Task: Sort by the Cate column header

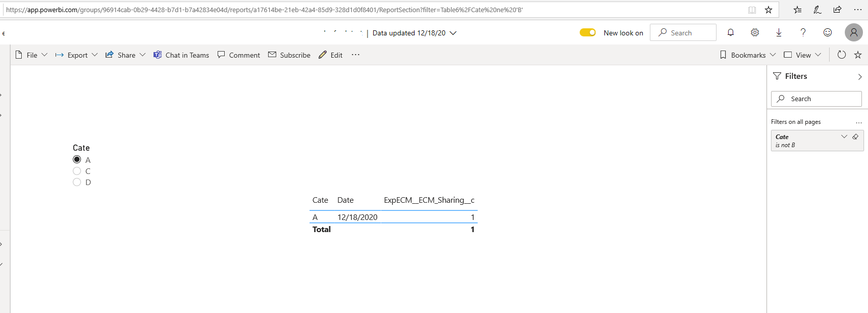Action: tap(320, 200)
